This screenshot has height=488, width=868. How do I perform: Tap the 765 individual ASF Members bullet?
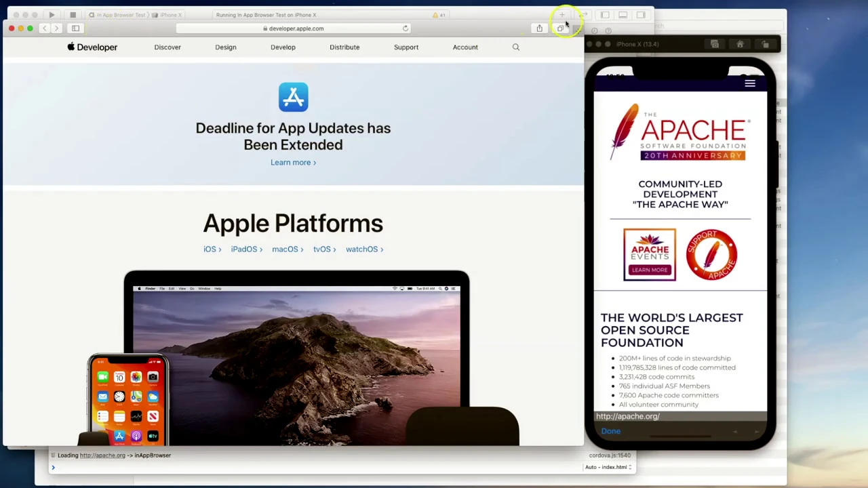[664, 386]
